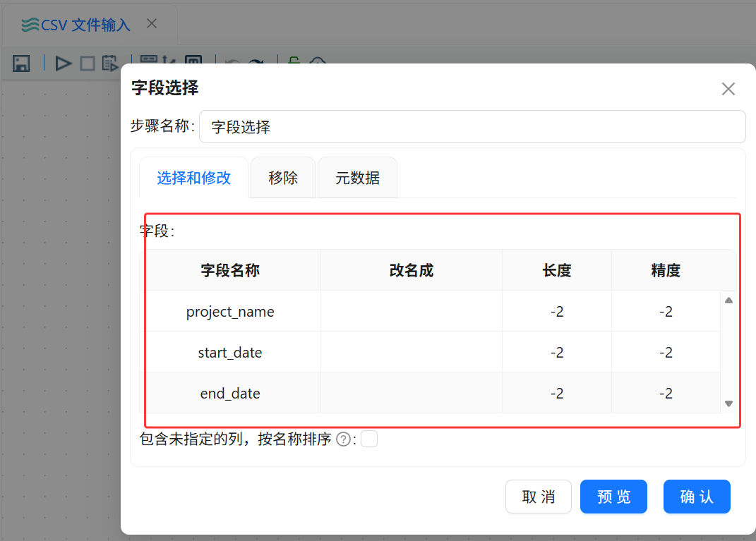Select the CSV 文件输入 tab
The image size is (756, 541).
[x=76, y=25]
